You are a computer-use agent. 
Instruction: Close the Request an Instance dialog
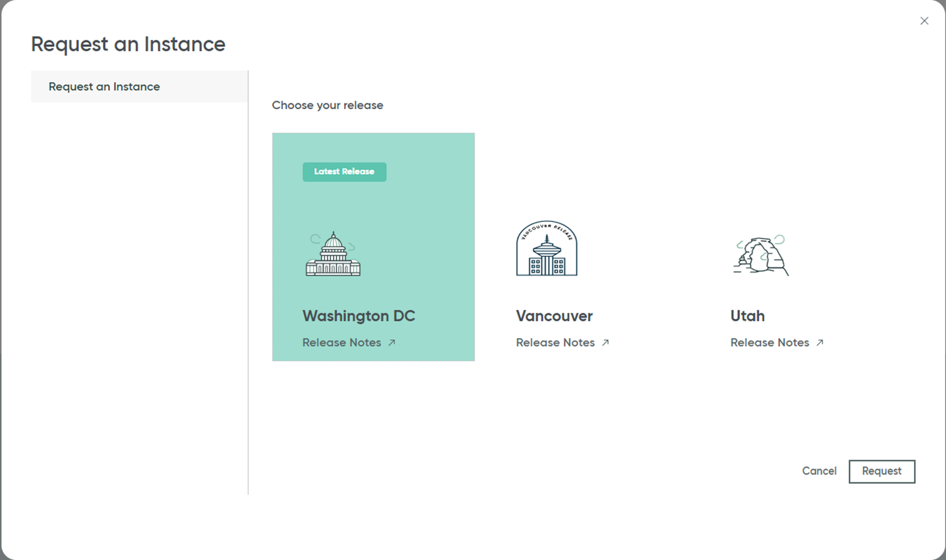[x=924, y=21]
